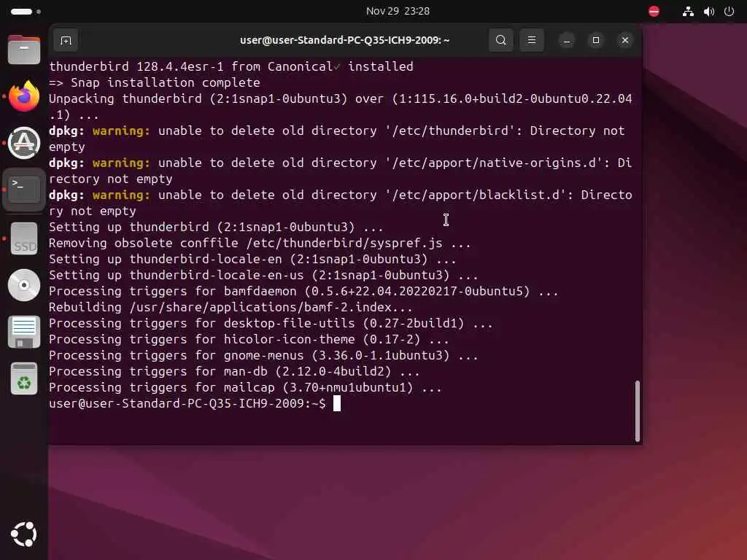Screen dimensions: 747x560
Task: Click the '=> Snap installation complete' line
Action: [155, 82]
